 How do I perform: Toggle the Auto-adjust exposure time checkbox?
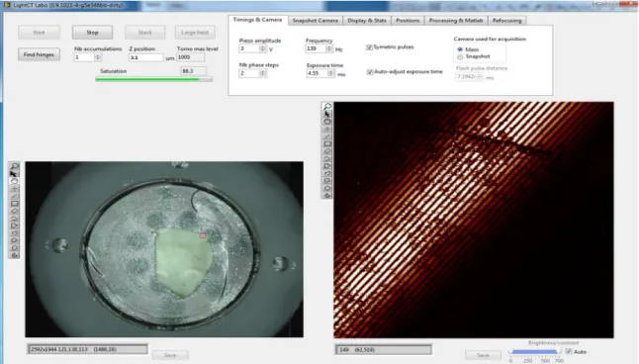(x=370, y=72)
